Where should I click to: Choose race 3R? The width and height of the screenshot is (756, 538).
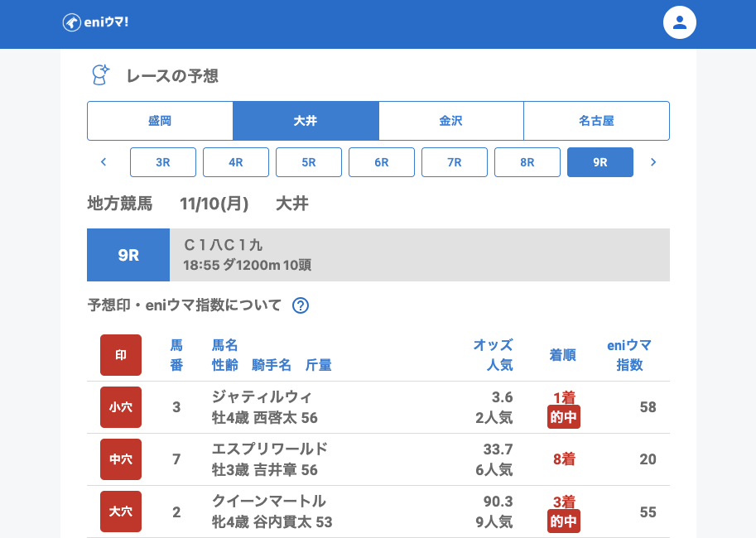(163, 162)
